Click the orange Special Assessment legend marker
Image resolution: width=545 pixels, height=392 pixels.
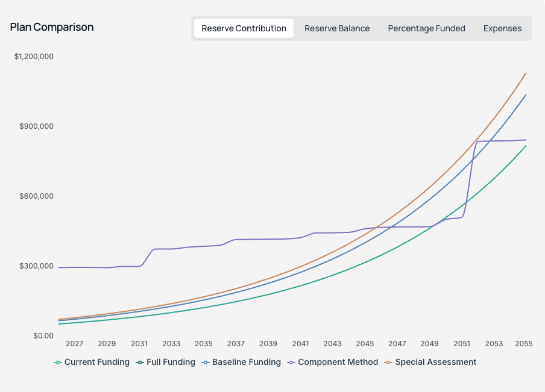click(388, 362)
